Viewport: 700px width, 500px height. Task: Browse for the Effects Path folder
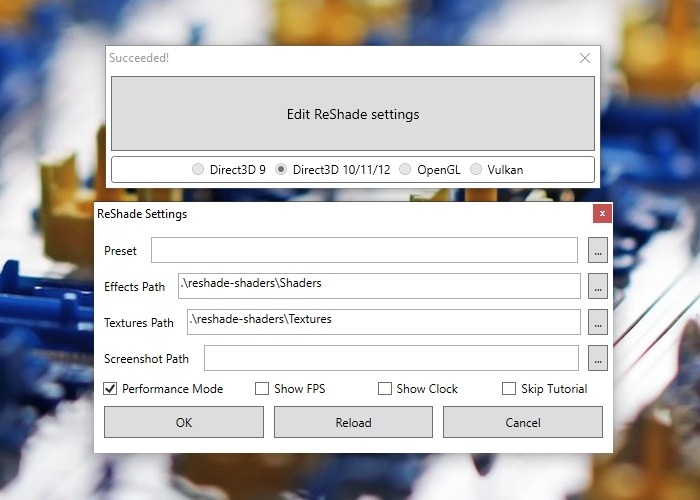point(598,286)
